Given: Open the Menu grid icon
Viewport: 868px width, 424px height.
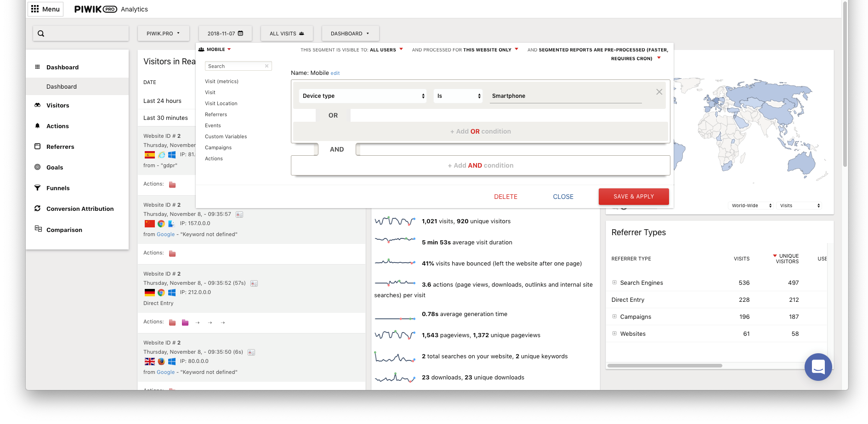Looking at the screenshot, I should [35, 9].
